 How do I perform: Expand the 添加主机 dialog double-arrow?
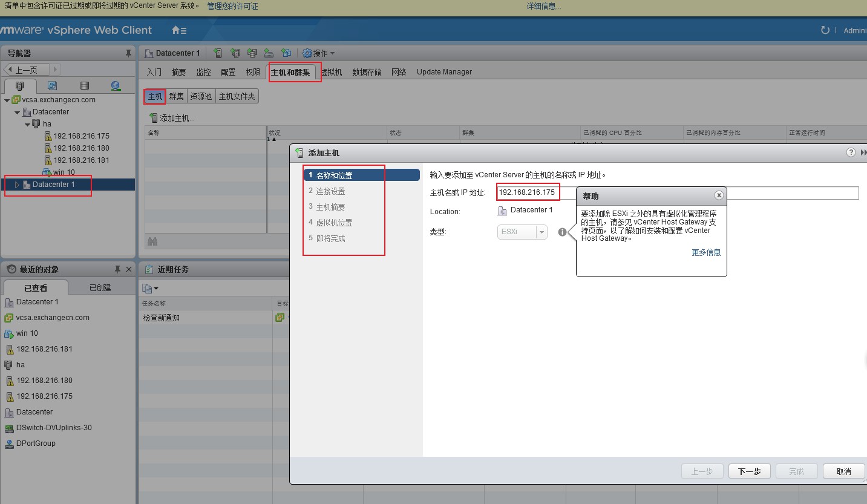point(863,152)
